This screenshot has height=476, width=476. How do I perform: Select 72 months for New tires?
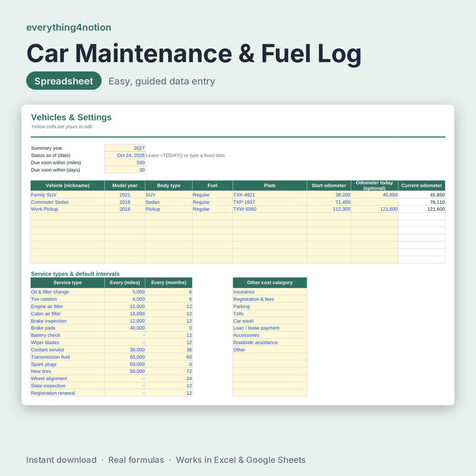(x=169, y=371)
